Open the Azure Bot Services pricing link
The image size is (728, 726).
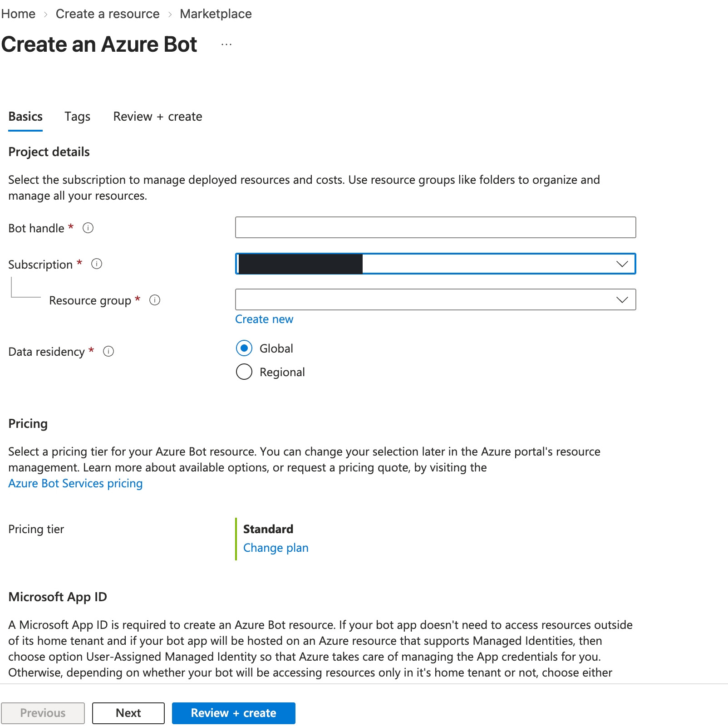[x=75, y=483]
